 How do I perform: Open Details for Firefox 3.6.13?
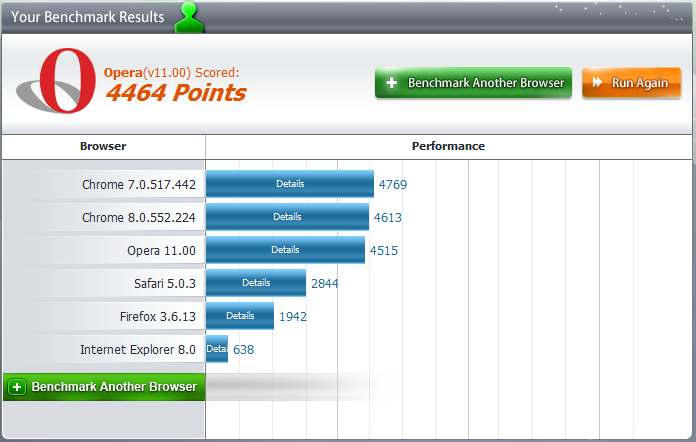240,316
